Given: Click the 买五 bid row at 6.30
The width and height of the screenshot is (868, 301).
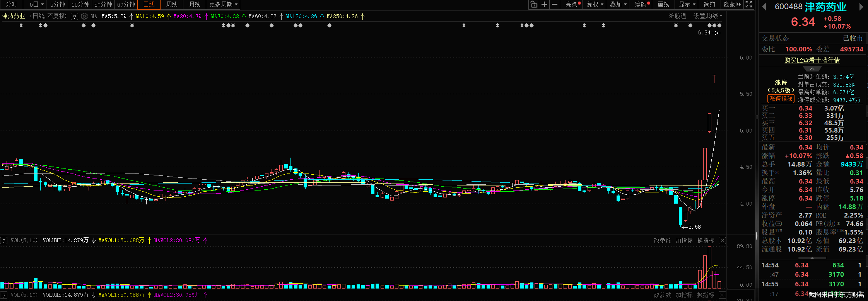Looking at the screenshot, I should coord(812,138).
